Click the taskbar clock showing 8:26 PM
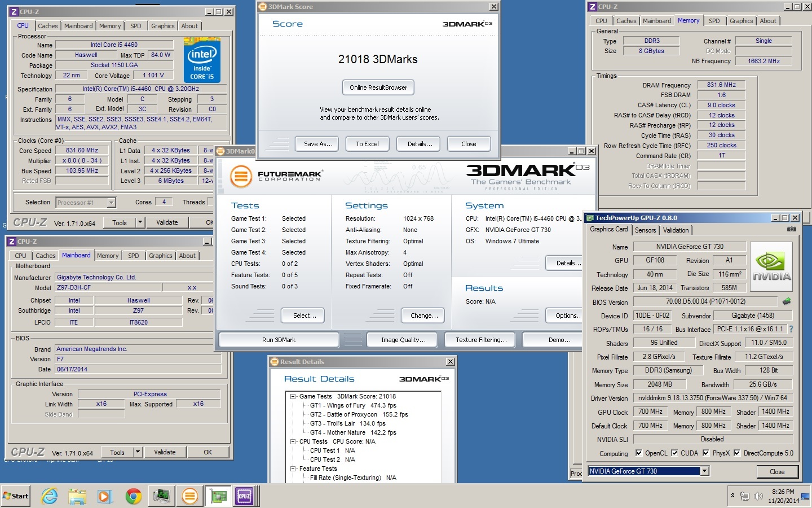This screenshot has height=508, width=812. pos(783,496)
